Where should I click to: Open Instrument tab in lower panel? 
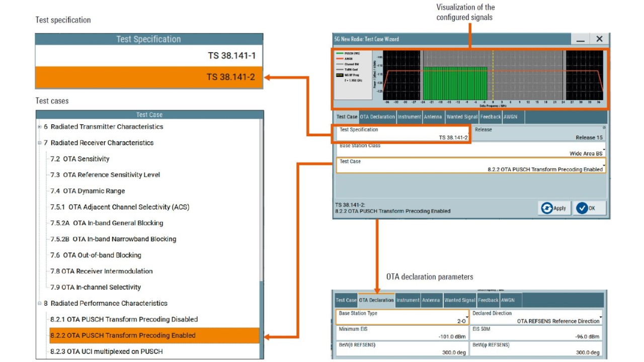click(x=408, y=300)
